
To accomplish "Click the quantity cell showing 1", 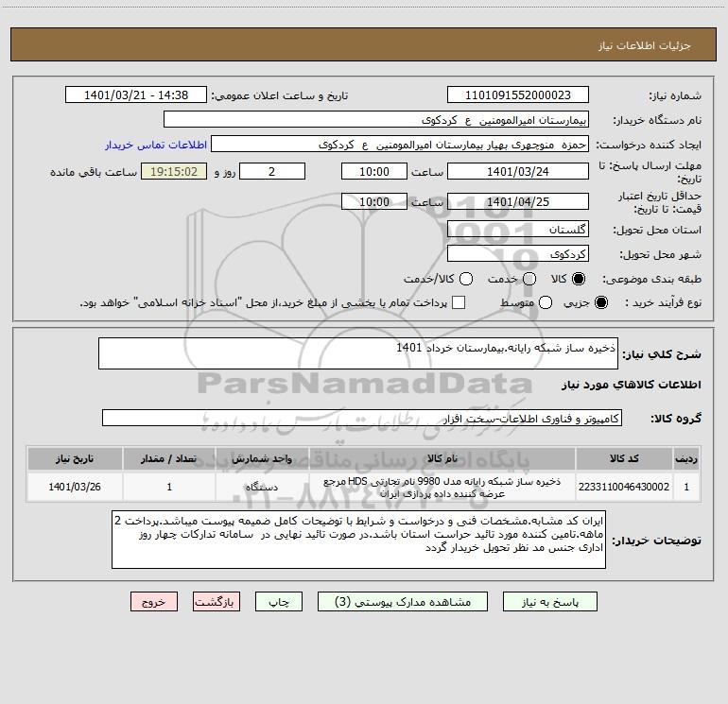I will (169, 487).
